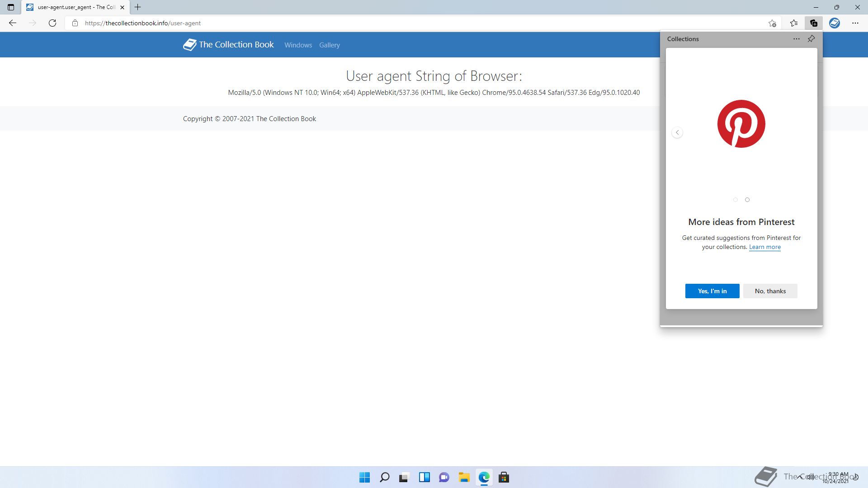Select second page indicator dot

[x=747, y=200]
